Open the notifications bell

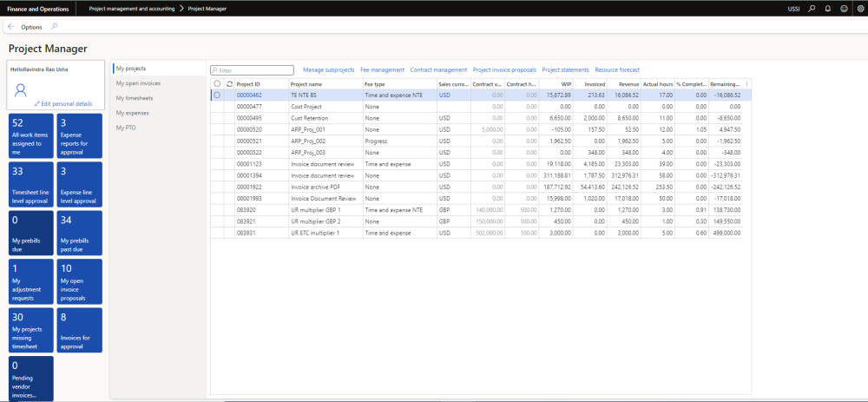click(x=827, y=8)
